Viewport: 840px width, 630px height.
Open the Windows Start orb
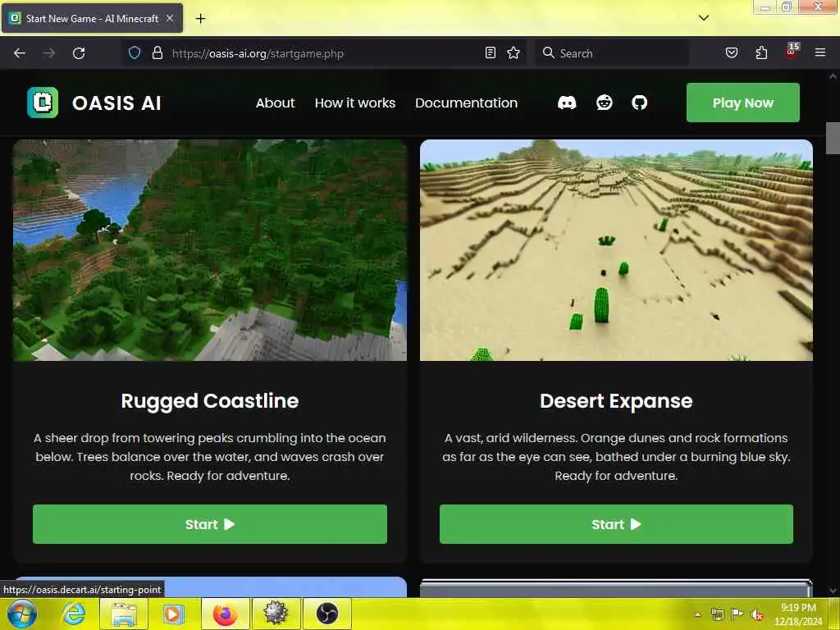[x=22, y=614]
